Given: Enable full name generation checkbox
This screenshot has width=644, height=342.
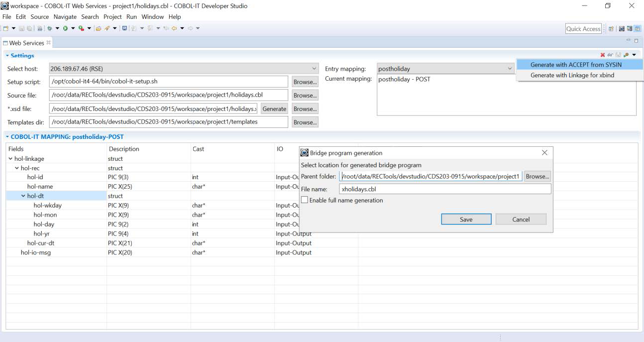Looking at the screenshot, I should coord(304,200).
